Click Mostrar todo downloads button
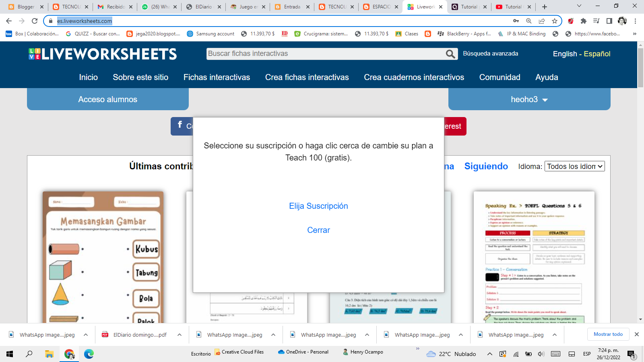Image resolution: width=644 pixels, height=362 pixels. point(608,334)
